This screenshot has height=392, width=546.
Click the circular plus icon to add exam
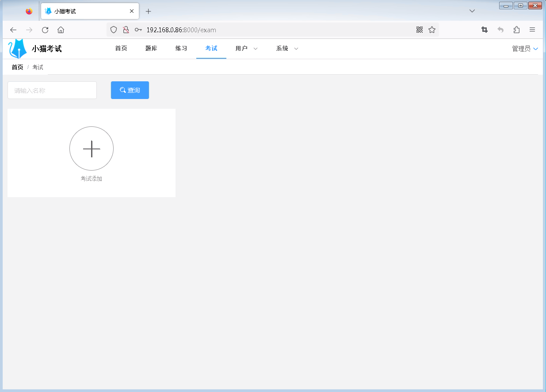[x=92, y=148]
